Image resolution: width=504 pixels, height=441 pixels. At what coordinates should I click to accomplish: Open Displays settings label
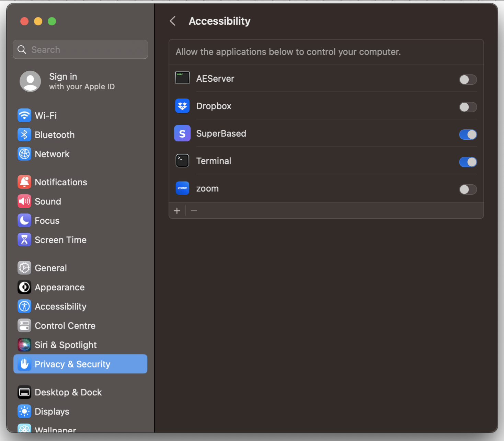click(x=52, y=411)
